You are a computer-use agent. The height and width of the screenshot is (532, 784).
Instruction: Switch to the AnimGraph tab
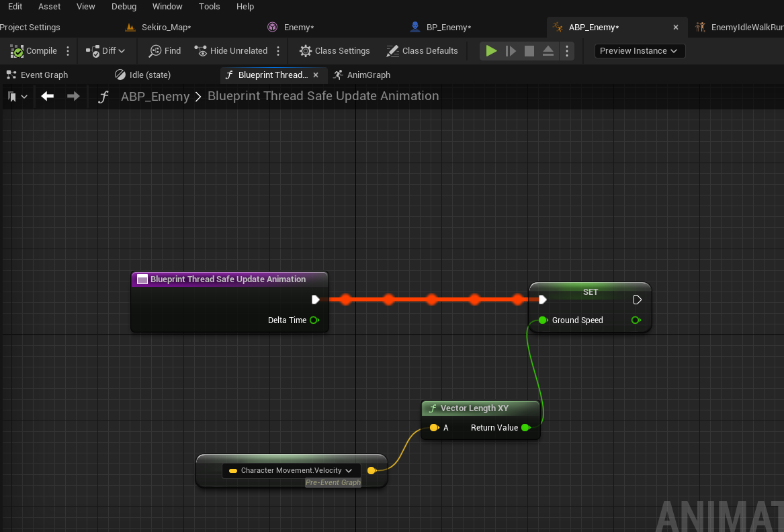click(x=361, y=75)
